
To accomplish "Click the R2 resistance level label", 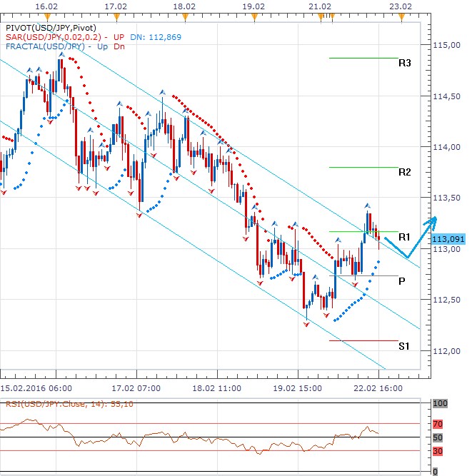I will (x=404, y=172).
